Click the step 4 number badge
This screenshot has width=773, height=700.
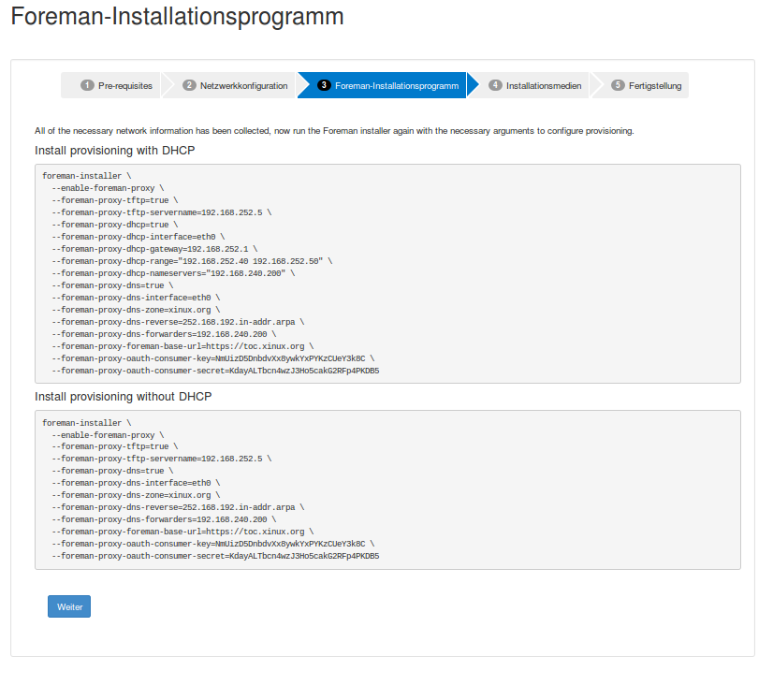495,85
